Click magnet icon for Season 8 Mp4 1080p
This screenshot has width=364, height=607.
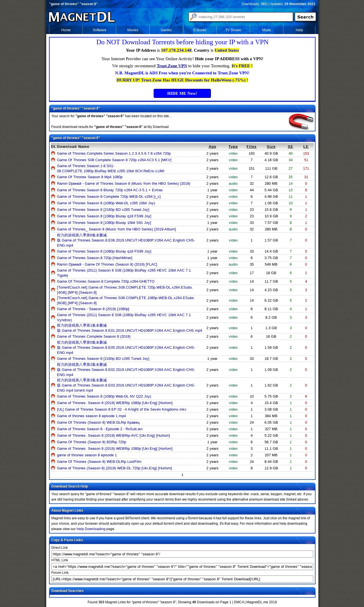point(53,177)
